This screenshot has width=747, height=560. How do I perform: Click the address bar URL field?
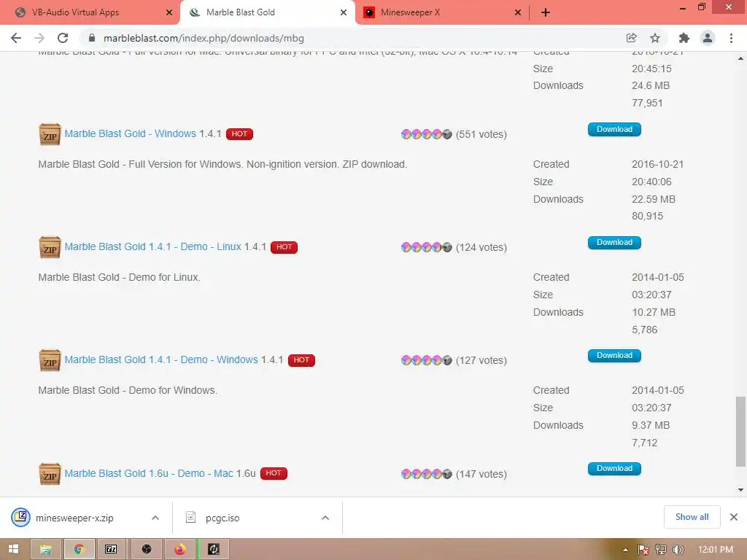(x=352, y=38)
